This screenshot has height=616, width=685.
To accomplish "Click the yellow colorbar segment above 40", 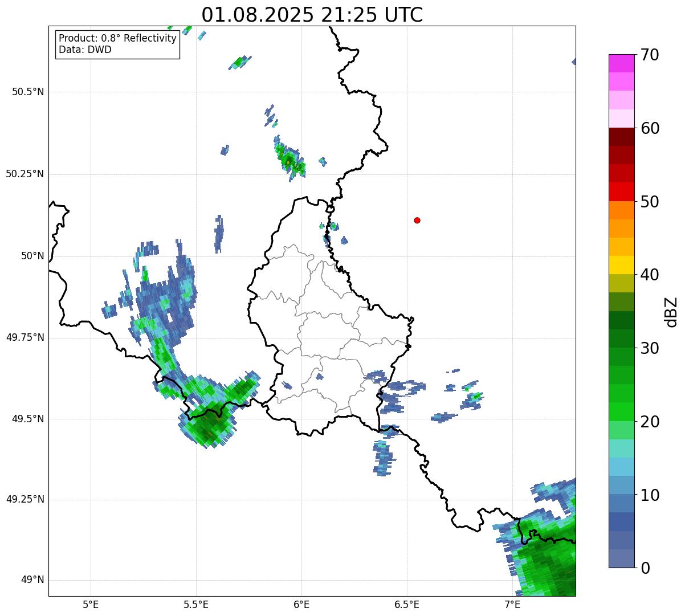I will [x=621, y=265].
